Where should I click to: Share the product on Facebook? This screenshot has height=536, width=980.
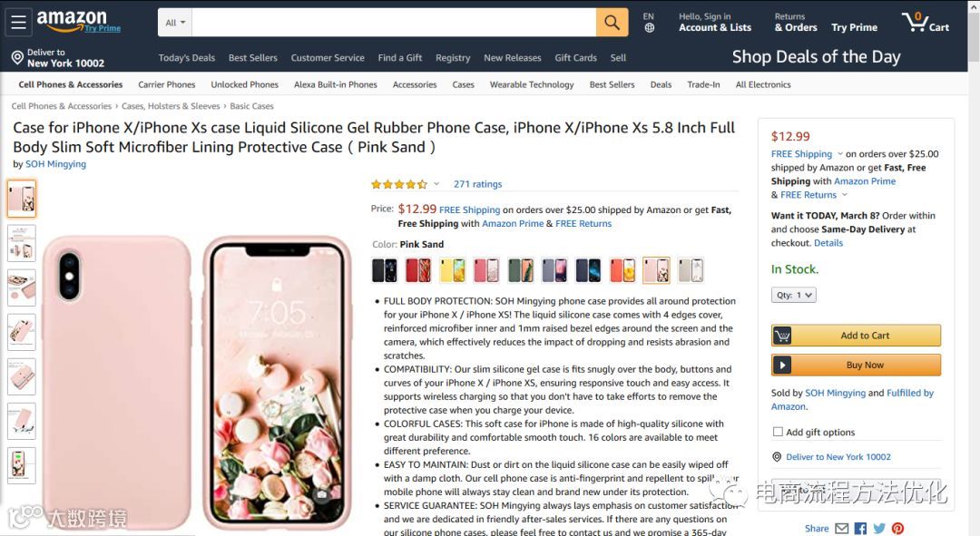[x=860, y=529]
